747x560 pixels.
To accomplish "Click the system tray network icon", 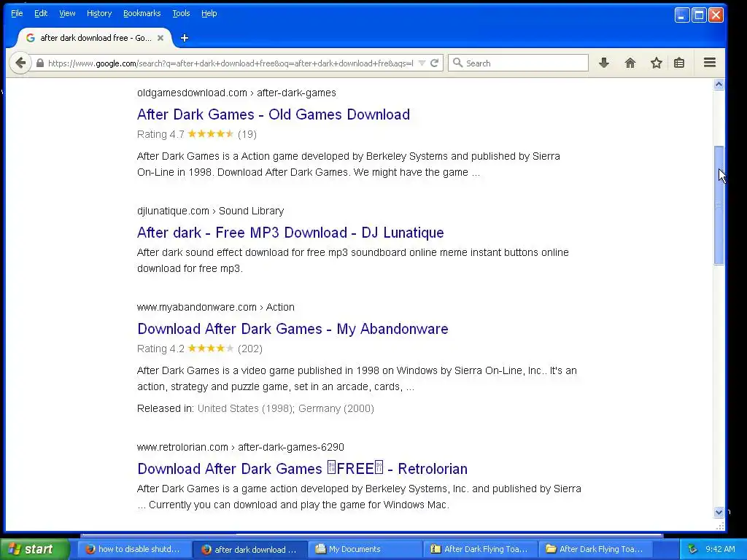I will click(693, 549).
